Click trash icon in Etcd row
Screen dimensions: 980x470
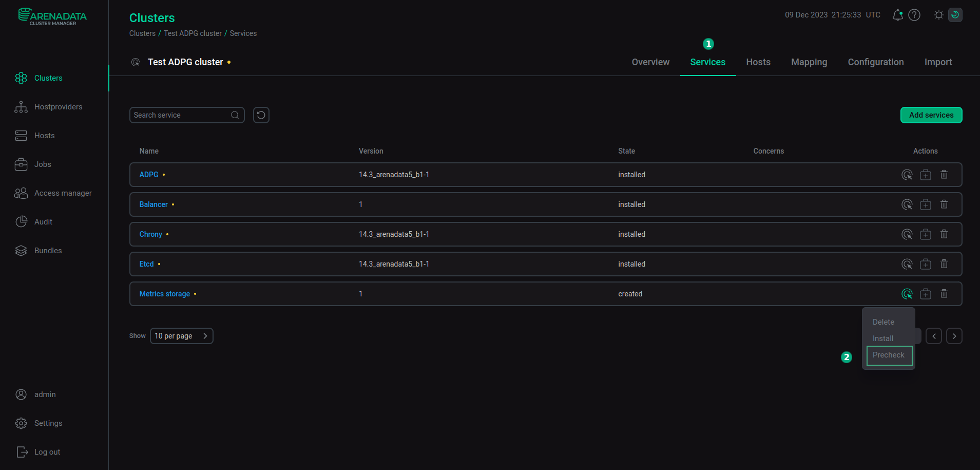click(944, 264)
